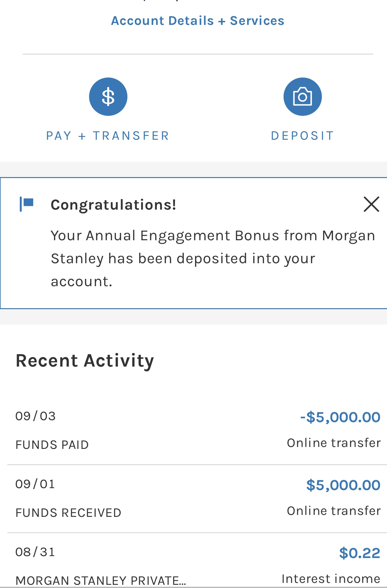Image resolution: width=387 pixels, height=588 pixels.
Task: Tap the Annual Engagement Bonus message text
Action: coord(213,258)
